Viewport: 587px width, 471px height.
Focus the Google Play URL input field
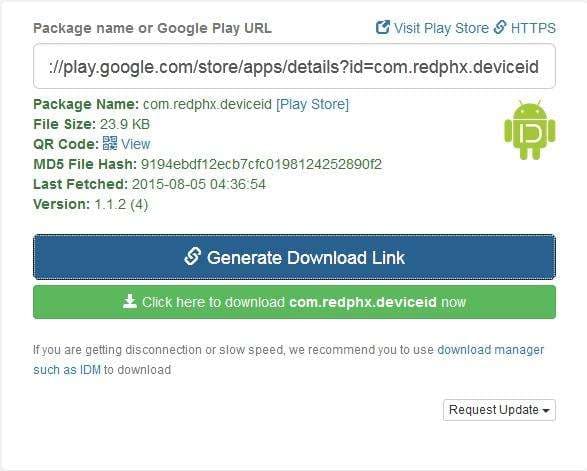[294, 66]
